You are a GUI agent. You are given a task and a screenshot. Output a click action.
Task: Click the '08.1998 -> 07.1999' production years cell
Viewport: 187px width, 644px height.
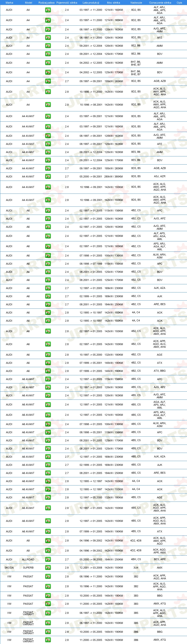91,264
